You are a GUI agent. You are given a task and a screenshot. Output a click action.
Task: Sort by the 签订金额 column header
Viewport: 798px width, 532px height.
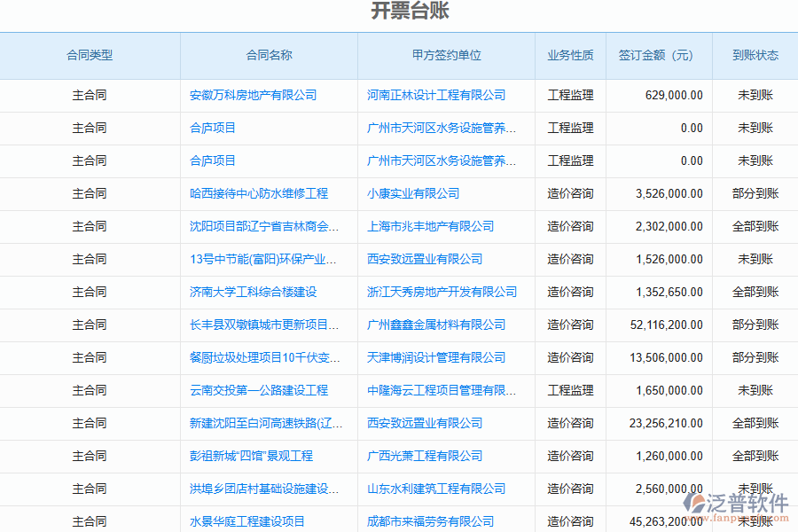click(x=657, y=55)
